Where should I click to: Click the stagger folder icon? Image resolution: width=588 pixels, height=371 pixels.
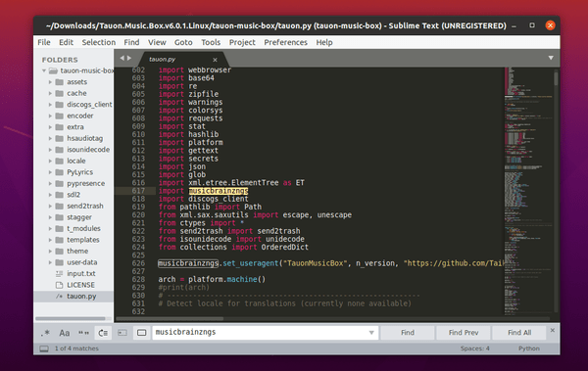(59, 217)
